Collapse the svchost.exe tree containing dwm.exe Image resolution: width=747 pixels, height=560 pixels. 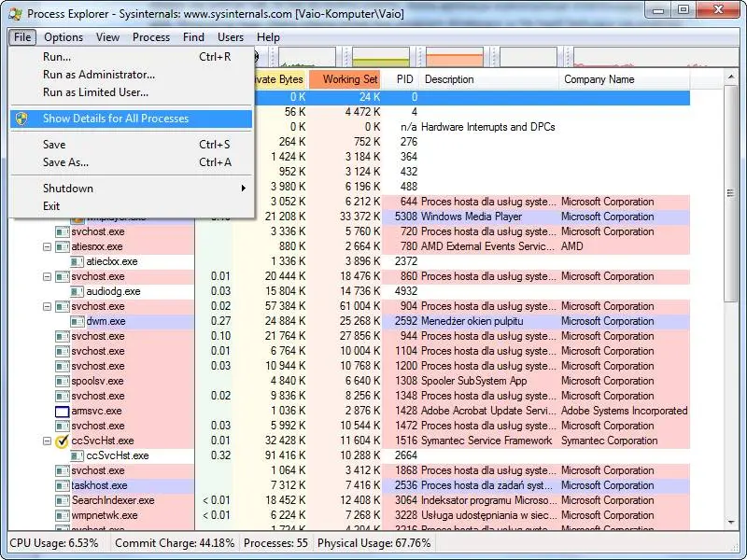pos(48,306)
